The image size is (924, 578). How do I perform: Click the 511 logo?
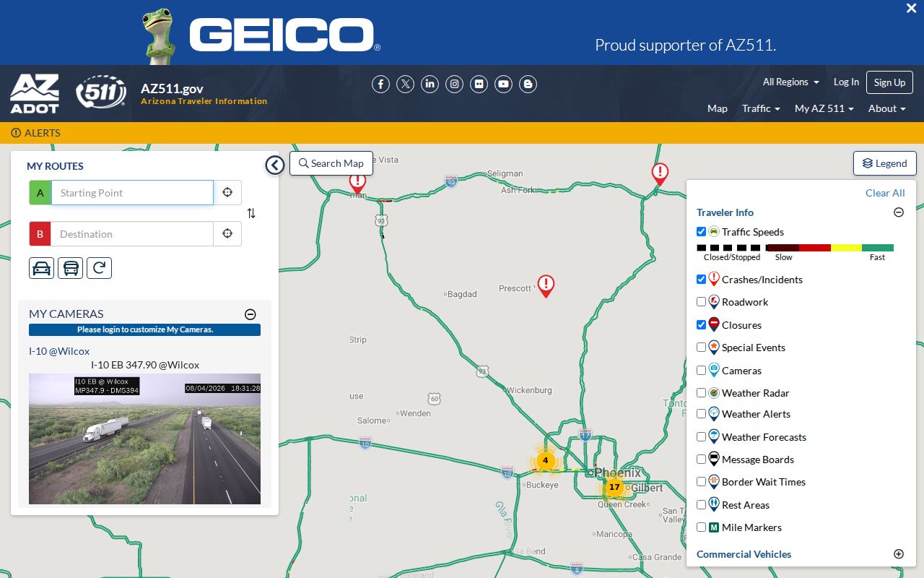pos(101,92)
